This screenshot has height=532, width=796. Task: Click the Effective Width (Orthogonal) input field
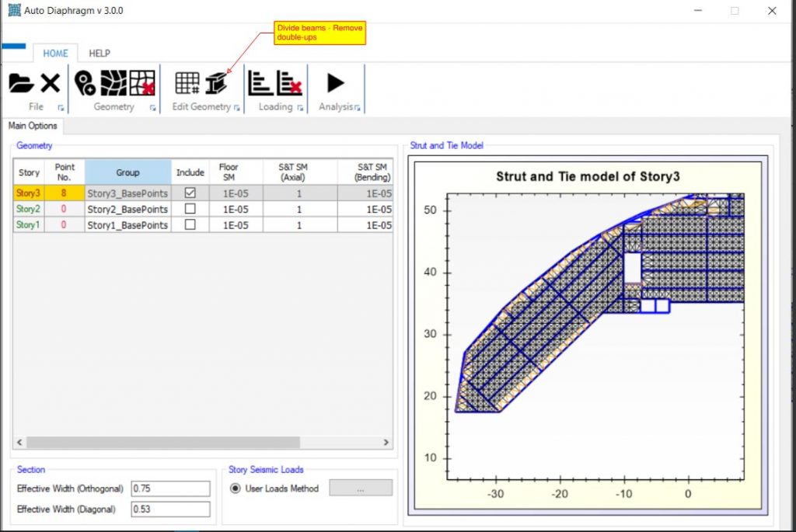coord(170,489)
